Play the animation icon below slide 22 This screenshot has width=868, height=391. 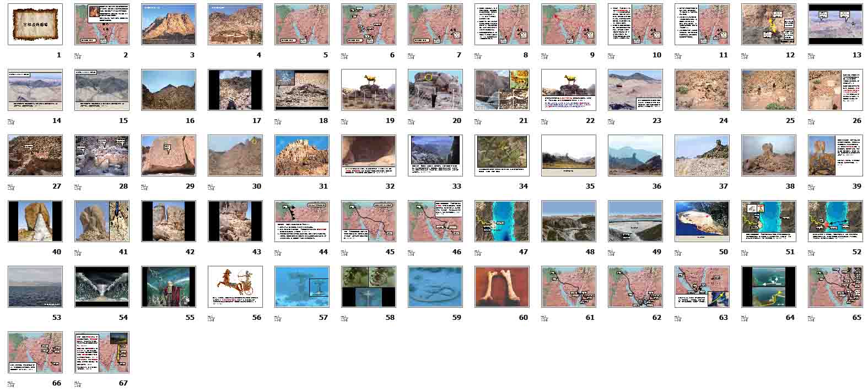point(544,121)
